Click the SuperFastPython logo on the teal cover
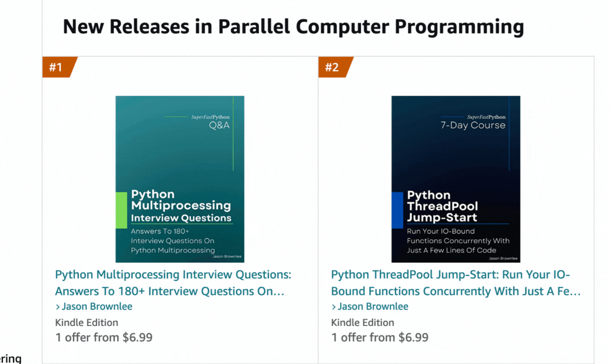This screenshot has width=609, height=364. 210,117
